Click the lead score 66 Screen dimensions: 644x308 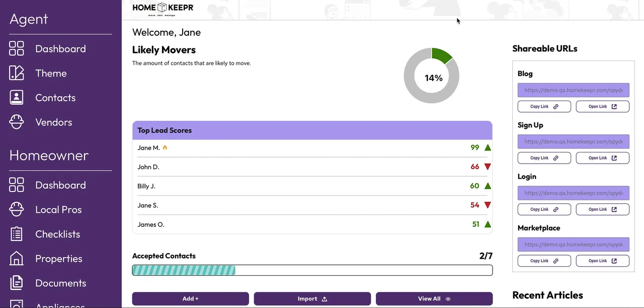click(x=475, y=167)
